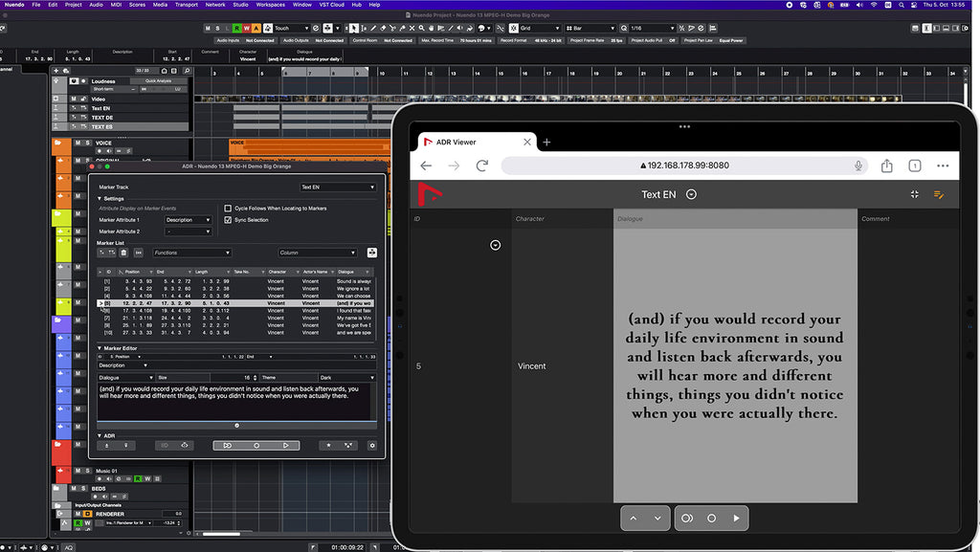
Task: Open the Theme Dark dropdown
Action: click(x=346, y=377)
